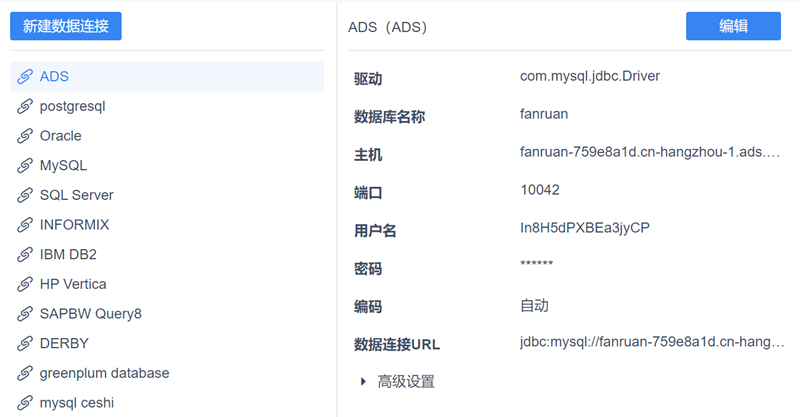This screenshot has width=800, height=417.
Task: Click the host value fanruan-759e8a1d.cn-hangzhou
Action: point(649,155)
